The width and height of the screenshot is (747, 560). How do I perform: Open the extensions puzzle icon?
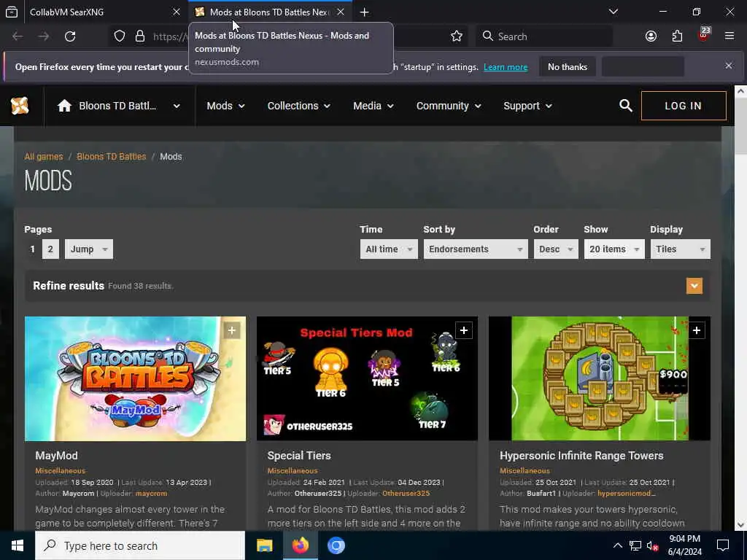pos(677,36)
